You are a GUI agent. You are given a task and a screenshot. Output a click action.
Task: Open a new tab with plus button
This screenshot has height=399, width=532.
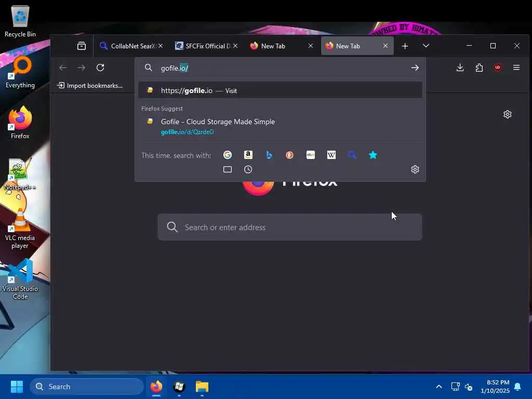point(405,46)
